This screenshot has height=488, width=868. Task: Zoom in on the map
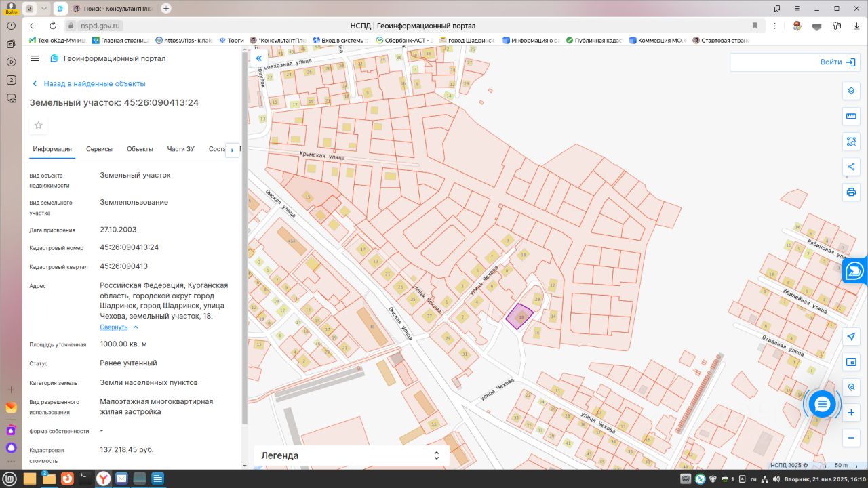tap(851, 412)
